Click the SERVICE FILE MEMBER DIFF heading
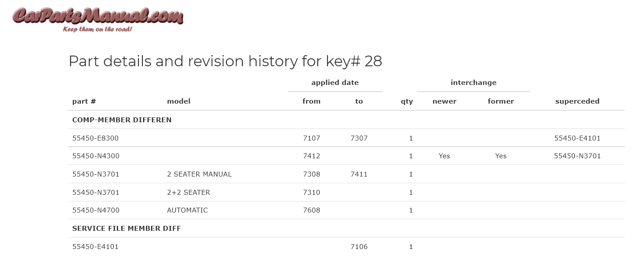 126,229
